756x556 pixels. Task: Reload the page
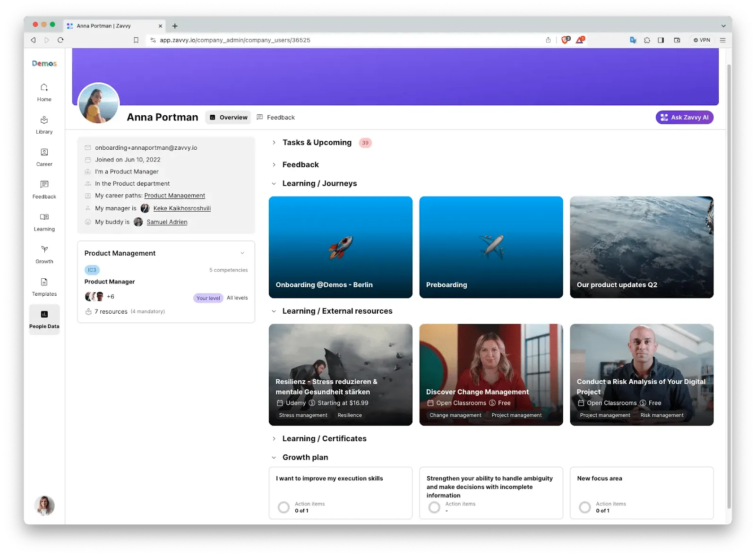tap(60, 40)
